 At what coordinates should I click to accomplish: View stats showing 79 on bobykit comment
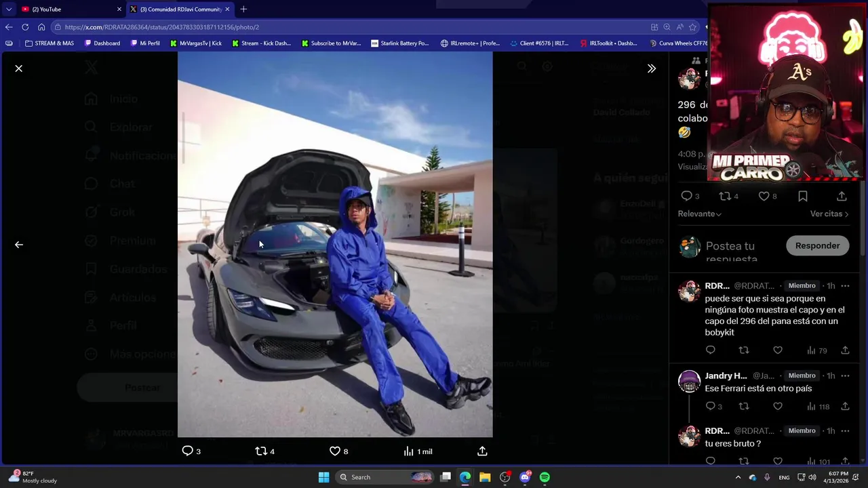pyautogui.click(x=816, y=350)
